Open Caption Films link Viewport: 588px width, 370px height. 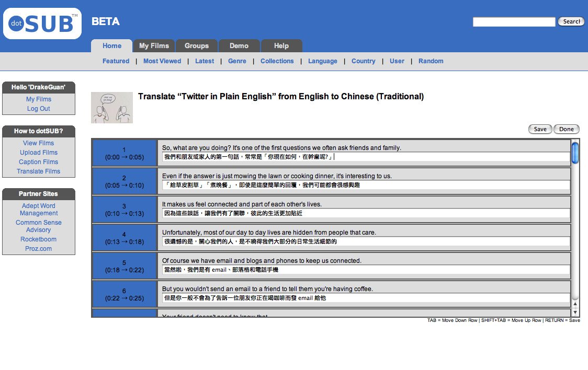38,162
